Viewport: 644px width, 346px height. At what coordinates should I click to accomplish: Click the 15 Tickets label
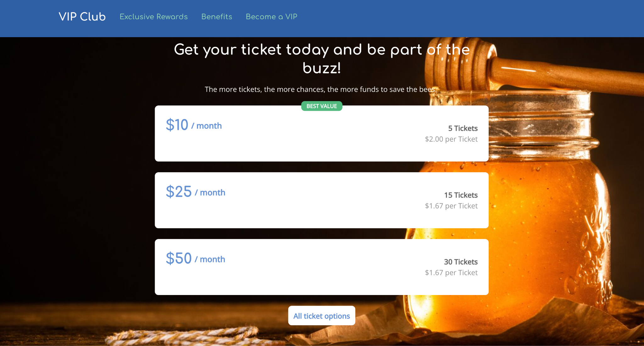point(461,195)
